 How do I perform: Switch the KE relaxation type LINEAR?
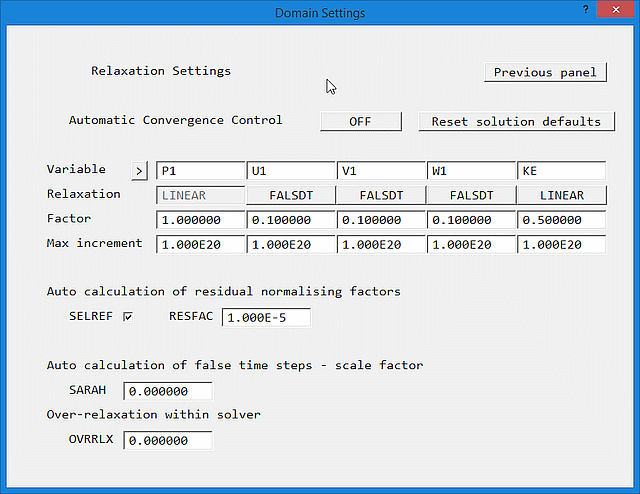[561, 195]
